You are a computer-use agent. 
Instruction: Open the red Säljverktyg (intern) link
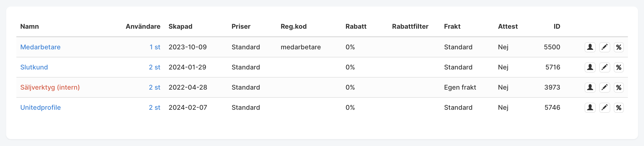[50, 87]
